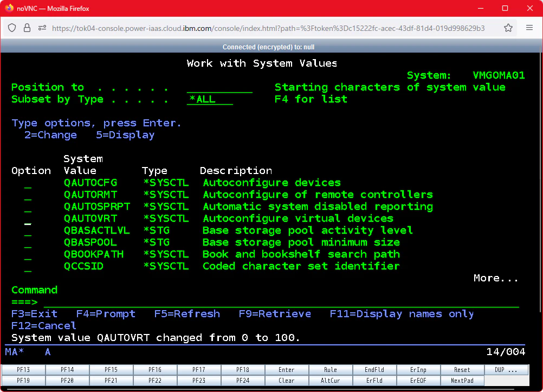The image size is (543, 392).
Task: Click the NextPad keypad button
Action: coord(462,381)
